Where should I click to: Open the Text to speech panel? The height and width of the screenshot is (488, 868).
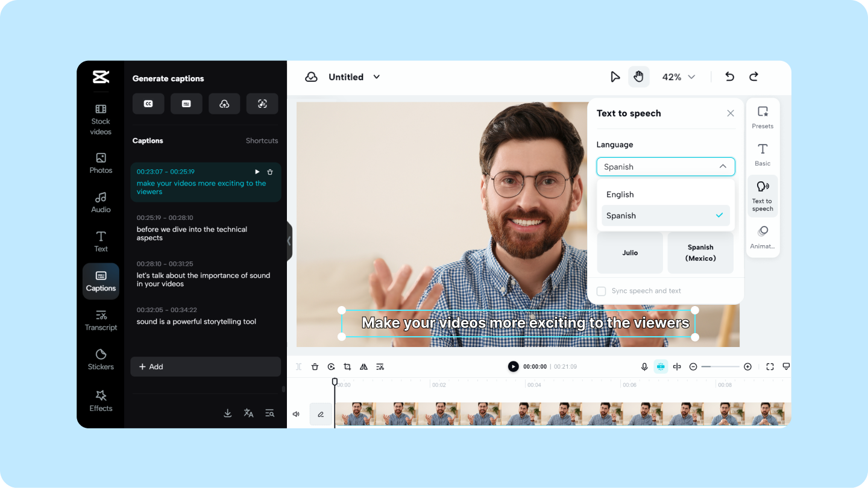[762, 195]
